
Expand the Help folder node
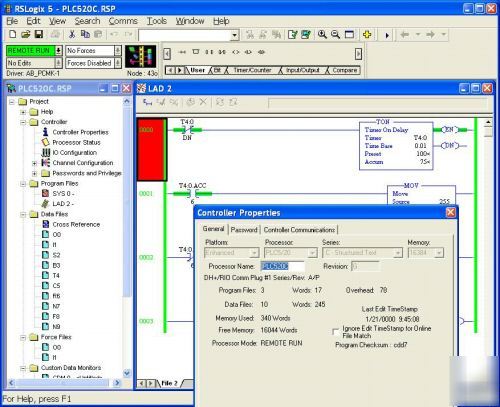coord(23,112)
